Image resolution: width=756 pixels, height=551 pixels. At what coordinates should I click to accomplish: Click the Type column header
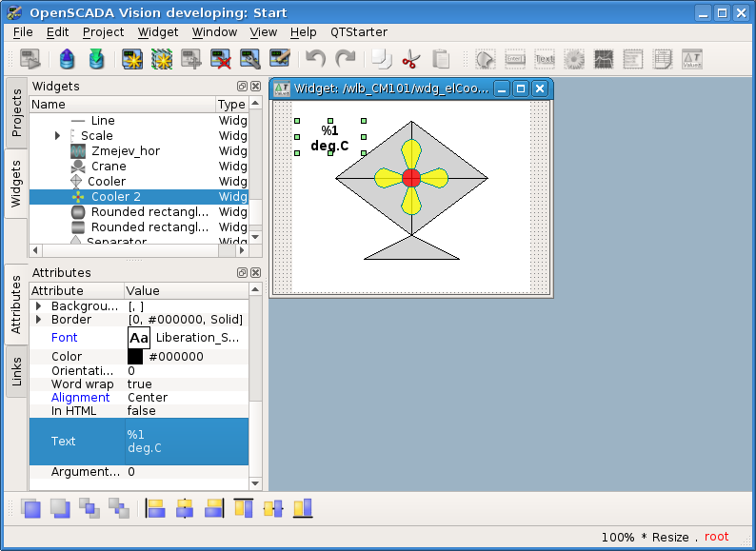pos(230,105)
